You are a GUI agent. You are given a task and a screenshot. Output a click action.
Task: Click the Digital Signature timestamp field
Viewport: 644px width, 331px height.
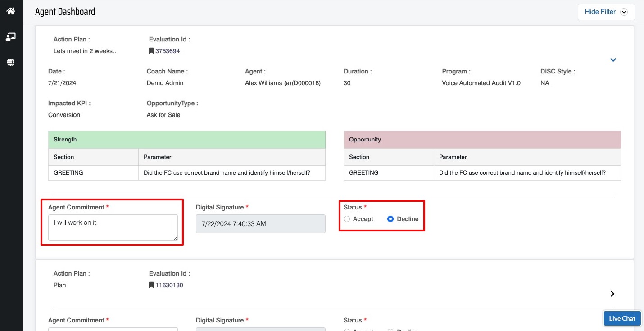(x=260, y=224)
